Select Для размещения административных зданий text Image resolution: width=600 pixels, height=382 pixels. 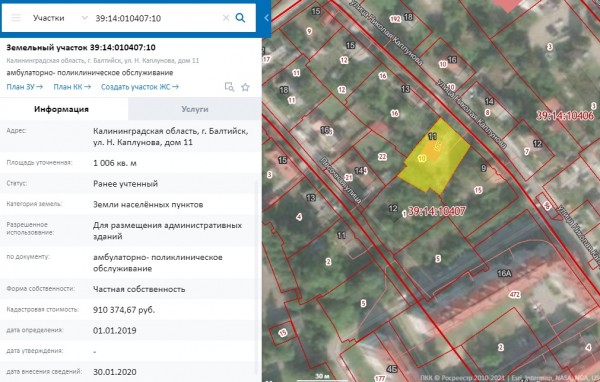(167, 231)
